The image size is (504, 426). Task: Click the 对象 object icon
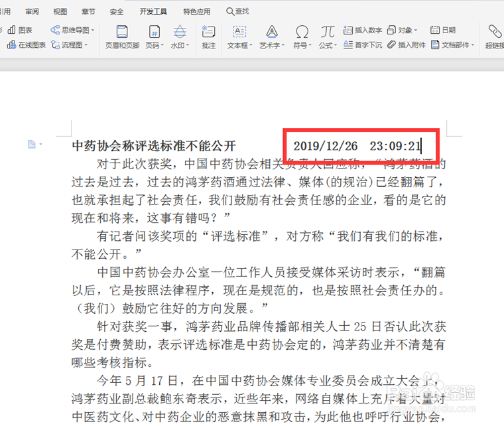pyautogui.click(x=391, y=31)
